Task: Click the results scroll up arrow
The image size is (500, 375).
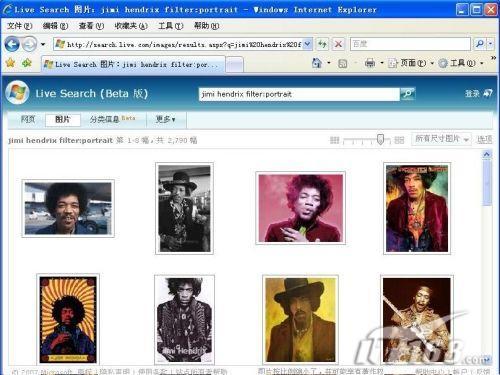Action: point(487,154)
